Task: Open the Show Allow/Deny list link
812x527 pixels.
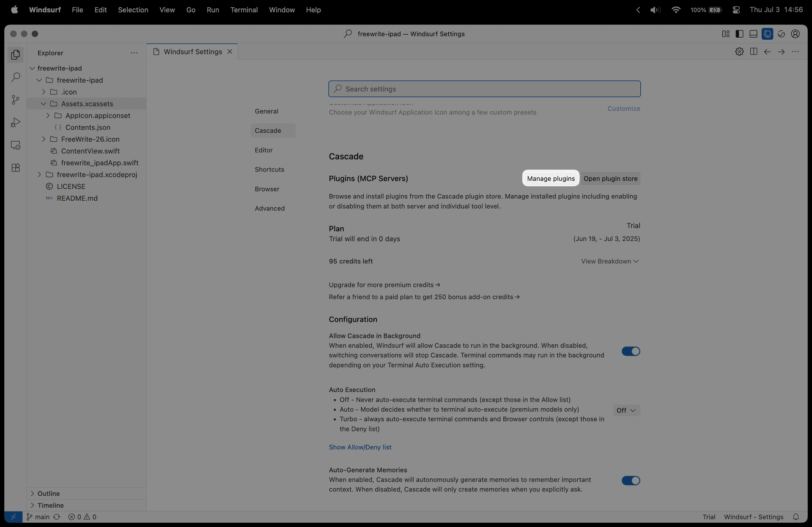Action: pos(360,447)
